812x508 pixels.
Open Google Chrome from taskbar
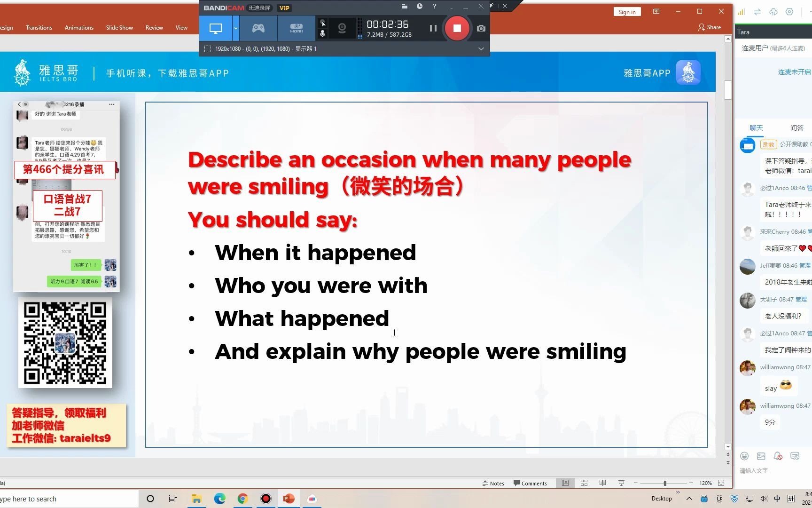point(242,499)
